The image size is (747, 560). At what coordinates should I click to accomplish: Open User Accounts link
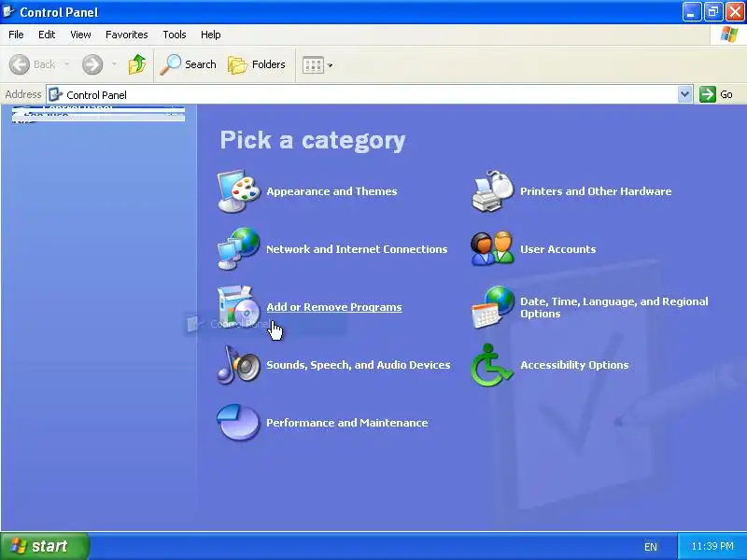click(x=557, y=249)
